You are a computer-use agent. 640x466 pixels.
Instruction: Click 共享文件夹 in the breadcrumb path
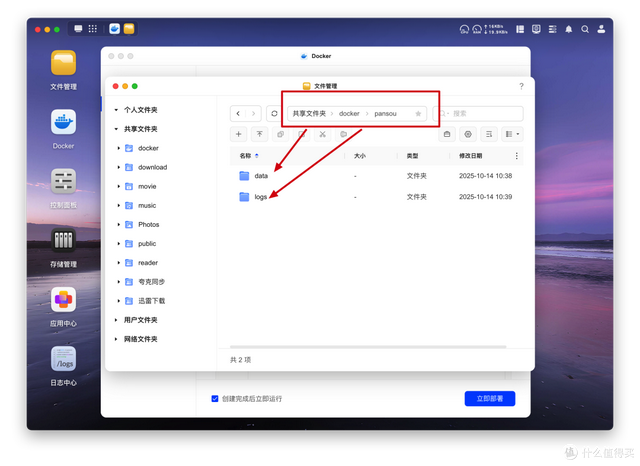309,113
